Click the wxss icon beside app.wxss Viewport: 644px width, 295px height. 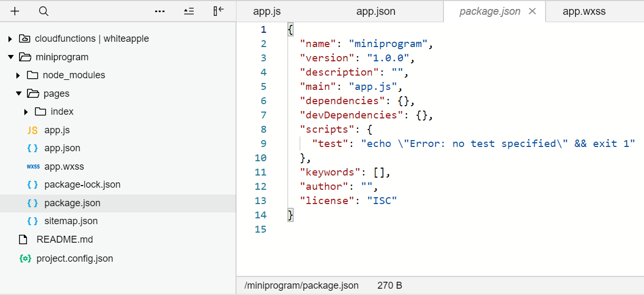33,167
